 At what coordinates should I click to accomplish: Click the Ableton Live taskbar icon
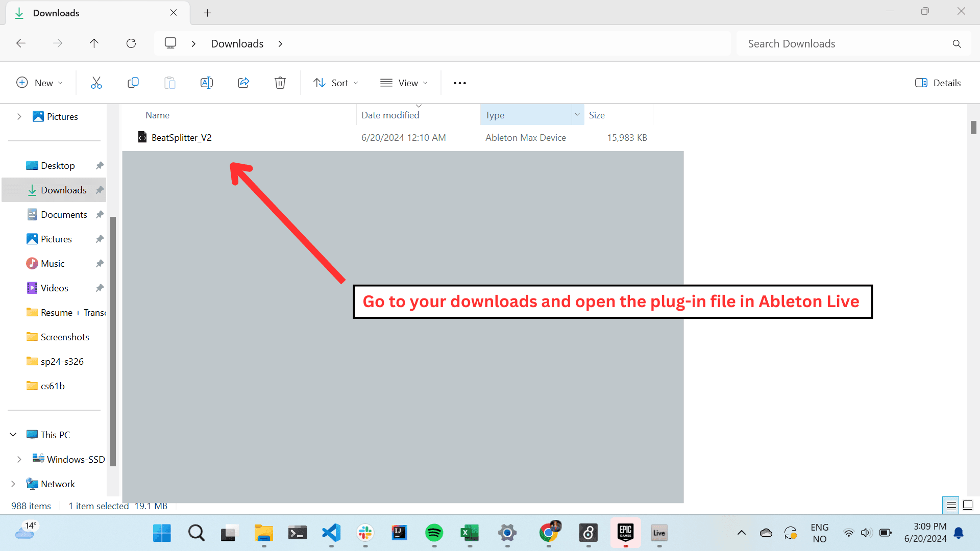click(659, 532)
